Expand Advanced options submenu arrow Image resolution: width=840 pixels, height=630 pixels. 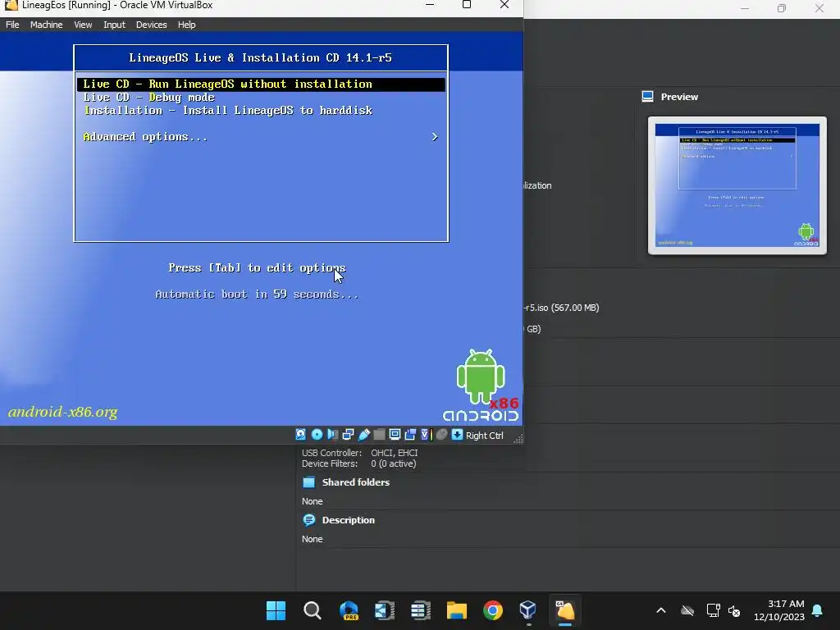coord(435,137)
